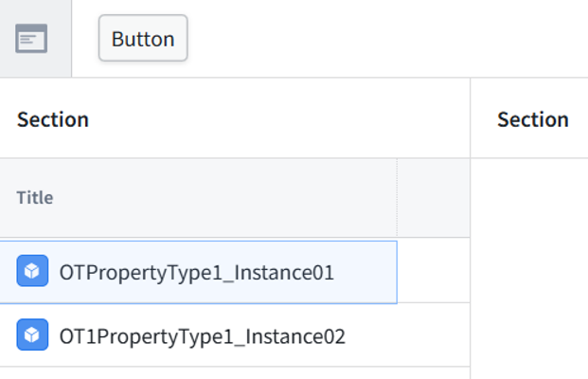Image resolution: width=588 pixels, height=379 pixels.
Task: Click the empty second cell of the Instance01 row
Action: pos(434,271)
